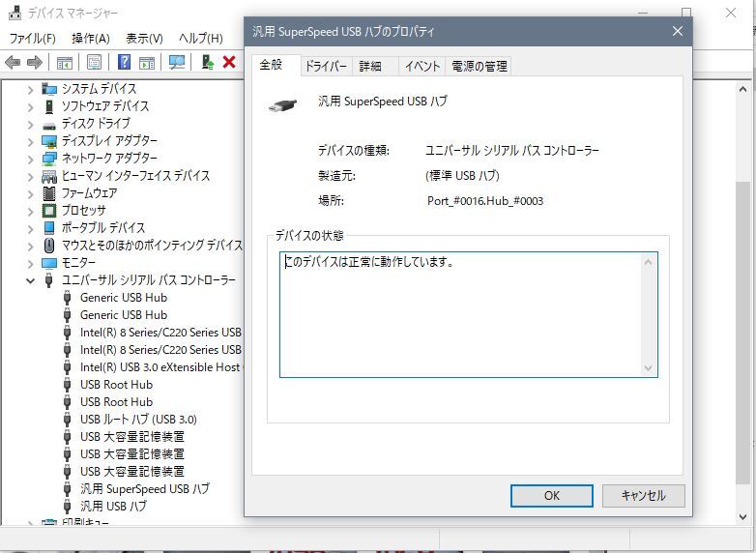Switch to the イベント tab
The height and width of the screenshot is (553, 756).
[x=422, y=66]
